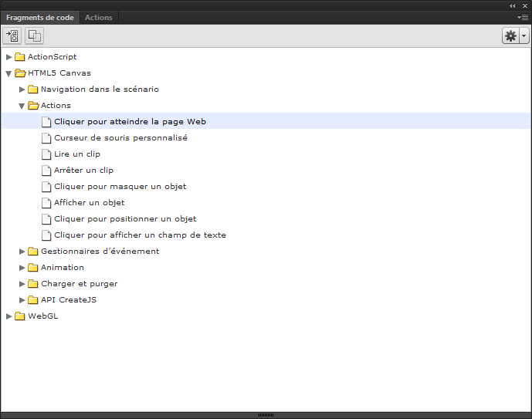The width and height of the screenshot is (532, 419).
Task: Expand the ActionScript folder
Action: click(x=8, y=57)
